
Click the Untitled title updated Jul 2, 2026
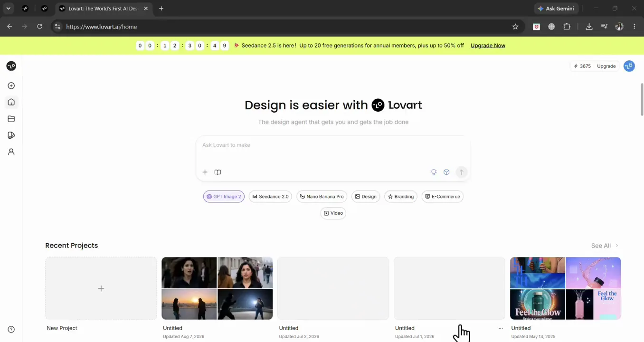289,328
